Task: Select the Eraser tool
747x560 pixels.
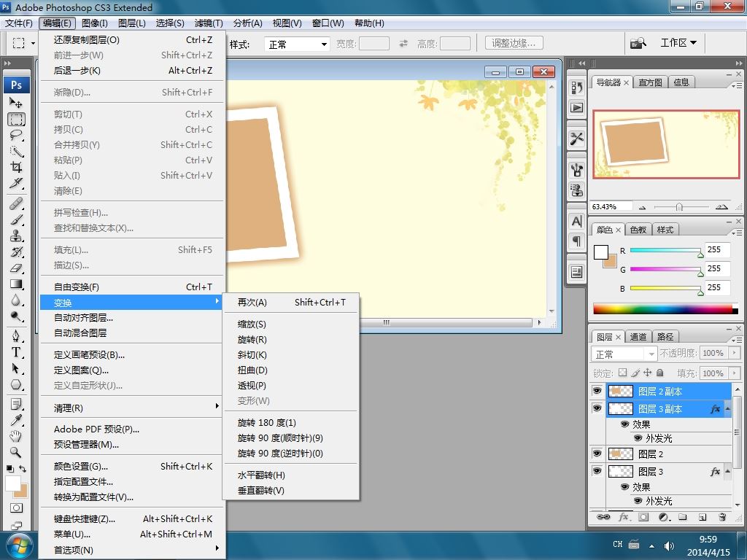Action: [16, 268]
